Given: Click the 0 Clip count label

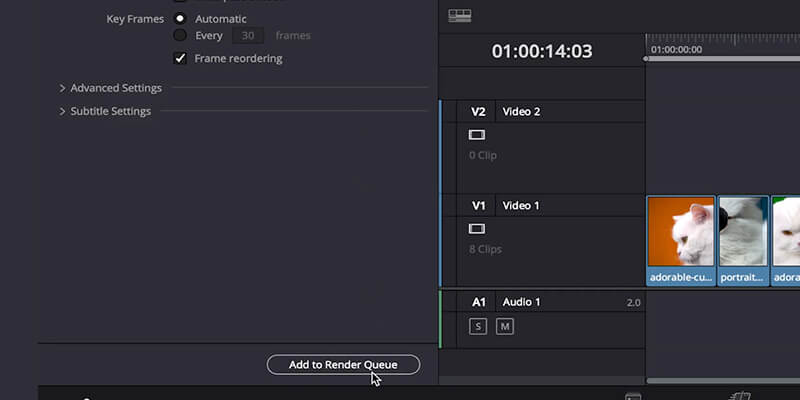Looking at the screenshot, I should point(483,155).
